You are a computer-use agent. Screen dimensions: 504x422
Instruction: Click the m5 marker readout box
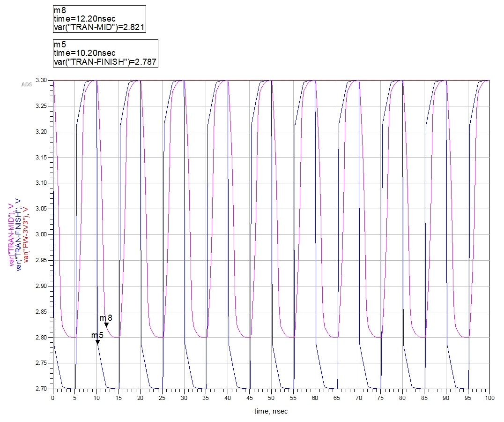point(105,53)
